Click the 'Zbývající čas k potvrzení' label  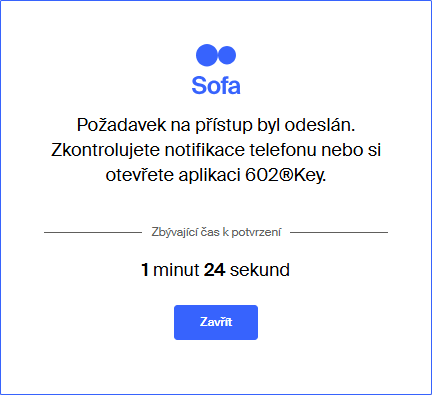tap(216, 232)
